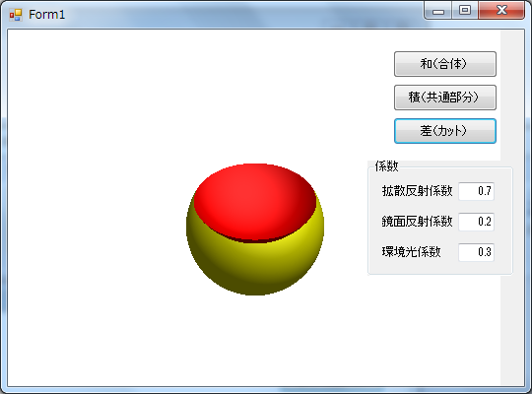Click the Form1 application icon in title bar
The width and height of the screenshot is (532, 394).
click(16, 15)
